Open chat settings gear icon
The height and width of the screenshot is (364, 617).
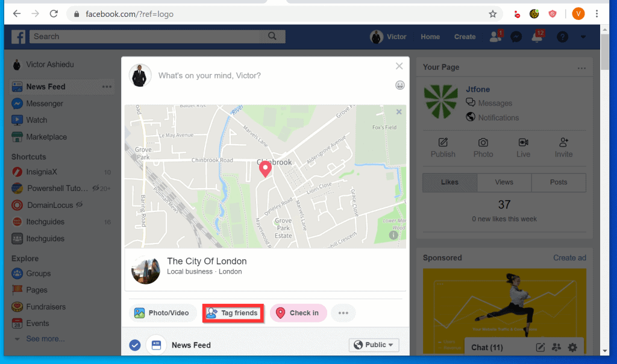tap(572, 347)
